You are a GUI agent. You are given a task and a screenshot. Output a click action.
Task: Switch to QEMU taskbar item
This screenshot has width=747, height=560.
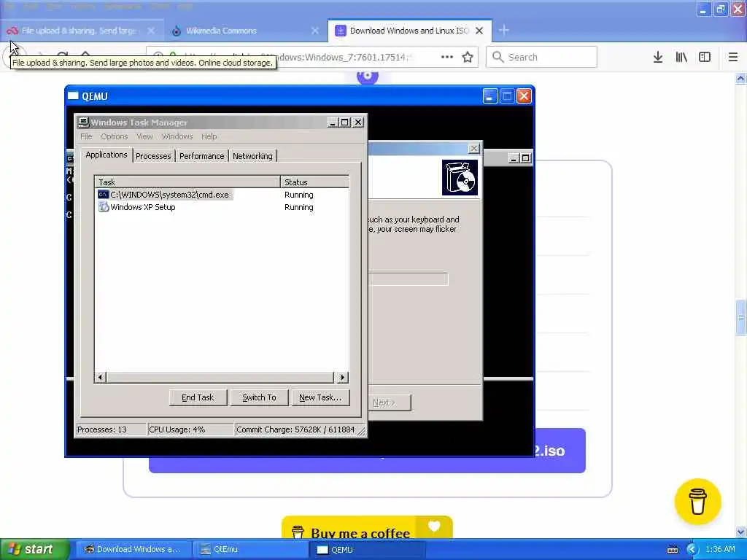[x=368, y=550]
